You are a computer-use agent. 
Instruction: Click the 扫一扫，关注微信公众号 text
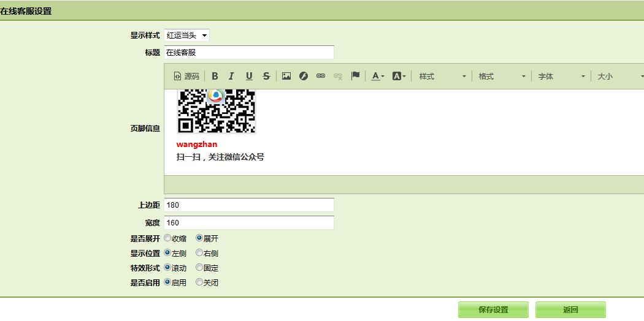(x=220, y=157)
